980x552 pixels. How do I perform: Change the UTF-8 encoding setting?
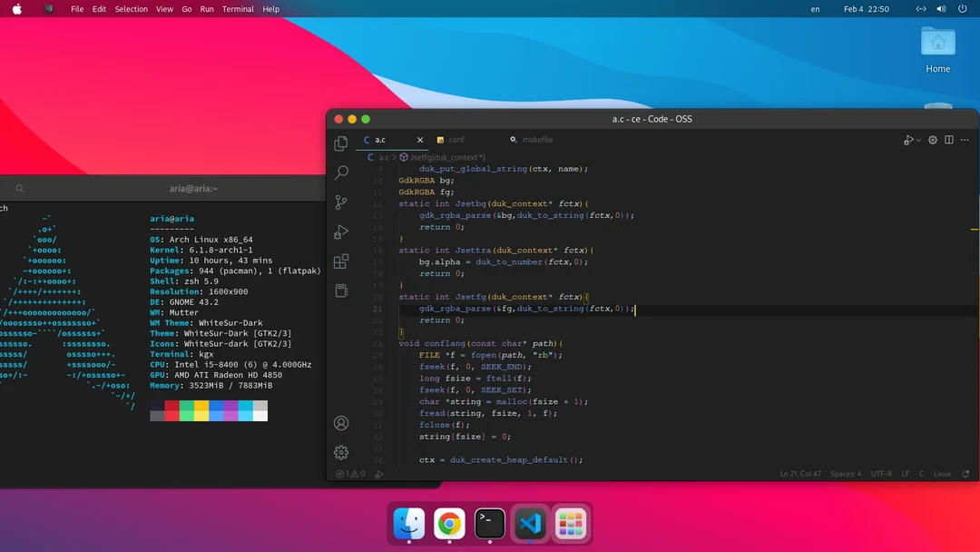[881, 473]
